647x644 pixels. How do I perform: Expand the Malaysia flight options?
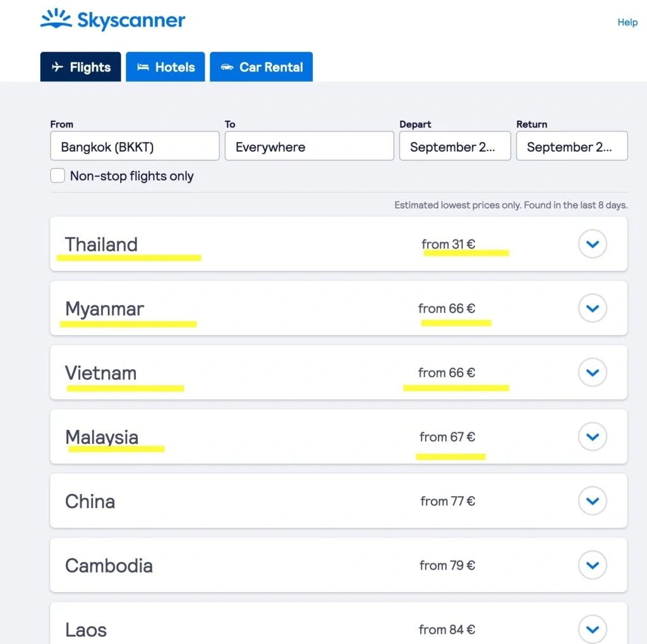(x=592, y=437)
